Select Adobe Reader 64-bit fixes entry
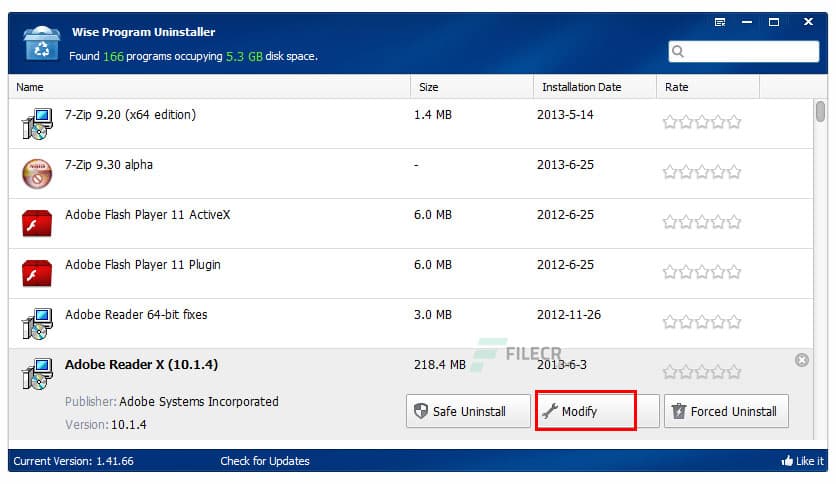836x484 pixels. coord(411,324)
